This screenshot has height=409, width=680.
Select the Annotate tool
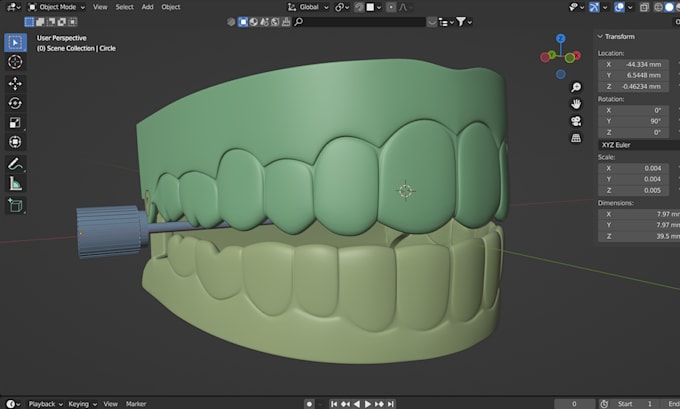[15, 164]
